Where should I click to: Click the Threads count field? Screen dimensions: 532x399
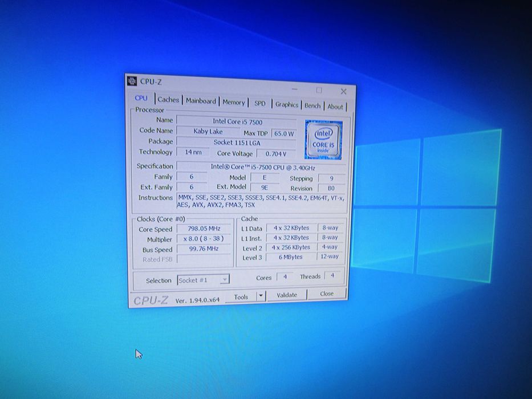pos(332,275)
